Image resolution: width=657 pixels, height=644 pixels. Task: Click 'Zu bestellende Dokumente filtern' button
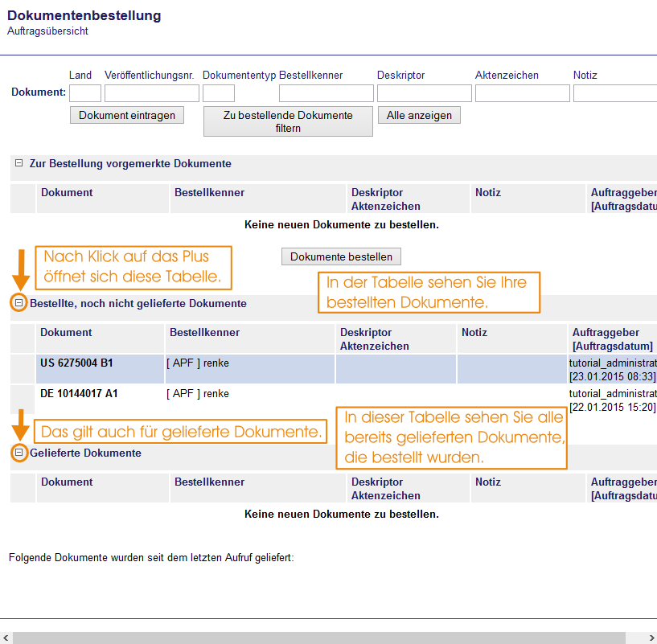(288, 121)
